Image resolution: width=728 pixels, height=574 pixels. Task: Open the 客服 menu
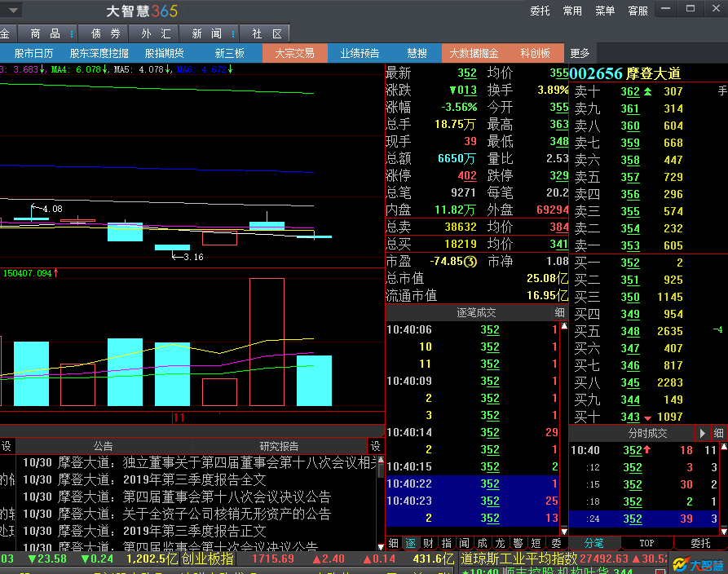tap(638, 11)
